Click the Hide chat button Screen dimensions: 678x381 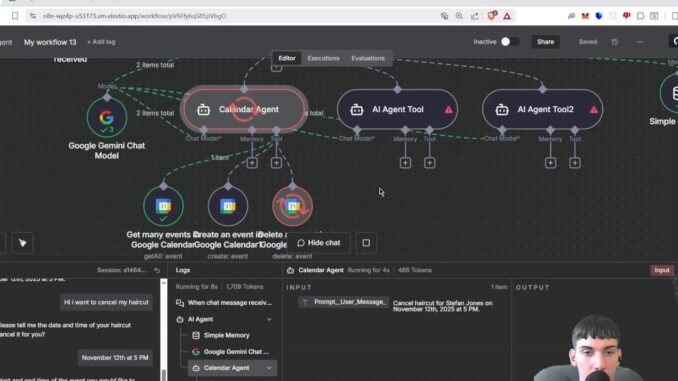(319, 243)
